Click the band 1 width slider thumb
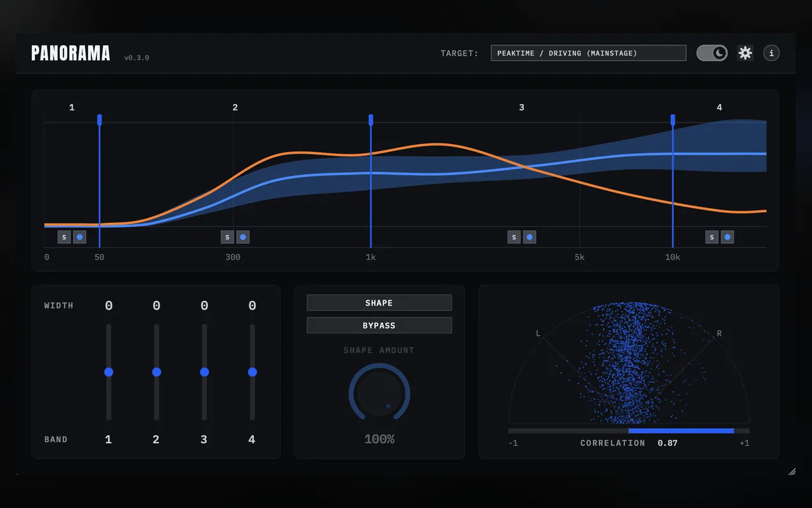The width and height of the screenshot is (812, 508). pyautogui.click(x=108, y=372)
